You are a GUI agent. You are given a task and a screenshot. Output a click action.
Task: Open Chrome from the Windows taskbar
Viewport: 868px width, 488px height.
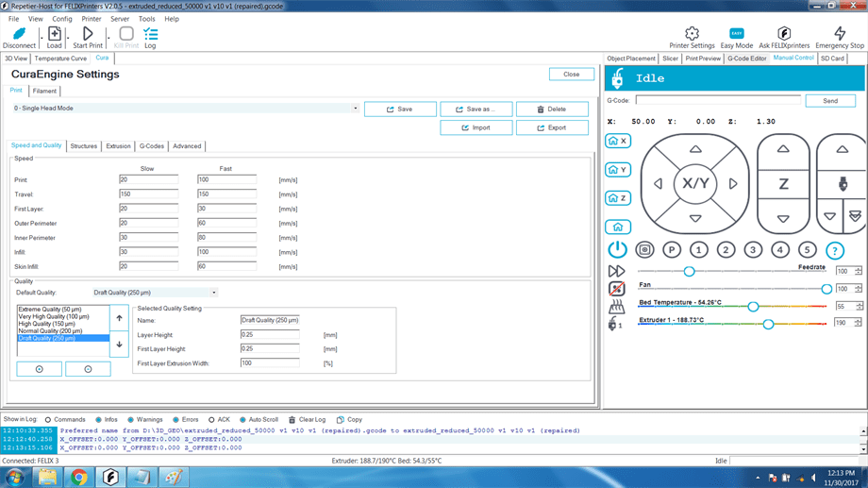(78, 477)
